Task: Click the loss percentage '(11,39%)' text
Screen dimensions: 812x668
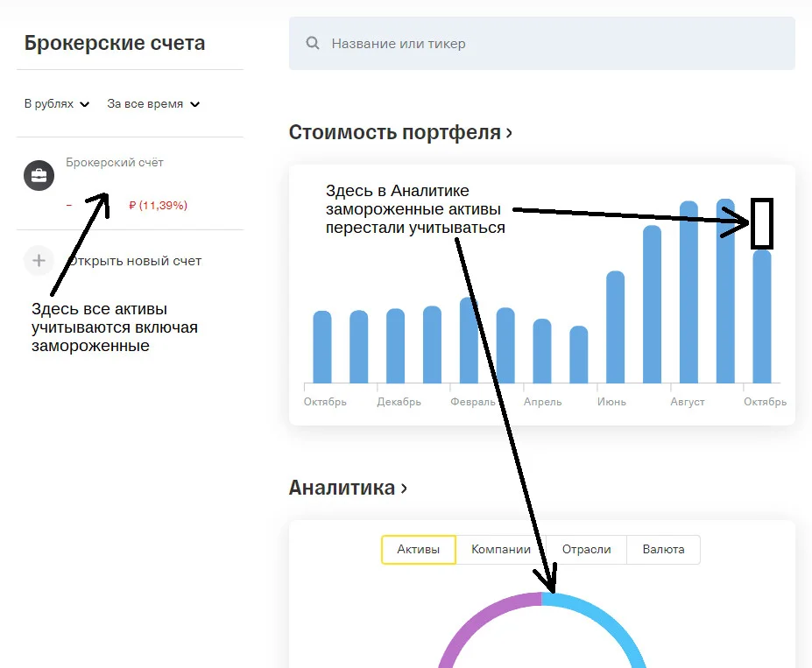Action: [163, 206]
